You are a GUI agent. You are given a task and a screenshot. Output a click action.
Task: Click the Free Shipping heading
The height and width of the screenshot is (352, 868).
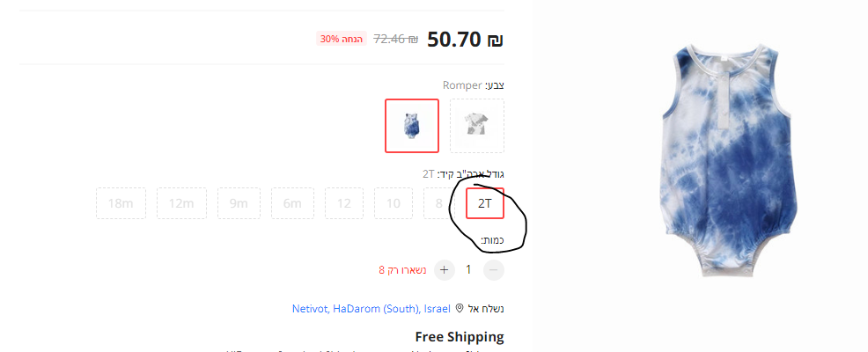(x=460, y=336)
